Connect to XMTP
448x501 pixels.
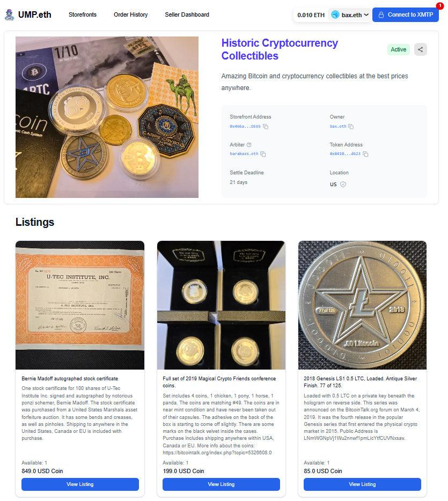click(406, 14)
